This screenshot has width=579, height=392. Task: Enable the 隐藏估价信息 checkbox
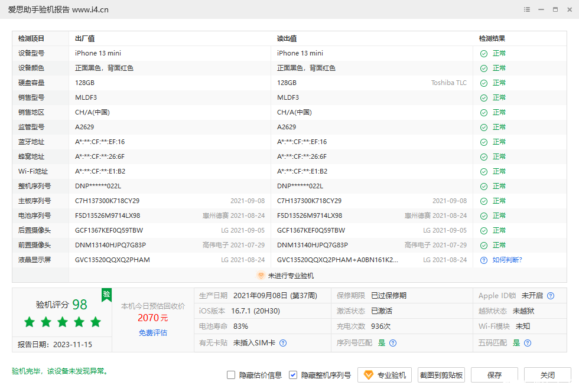point(231,375)
